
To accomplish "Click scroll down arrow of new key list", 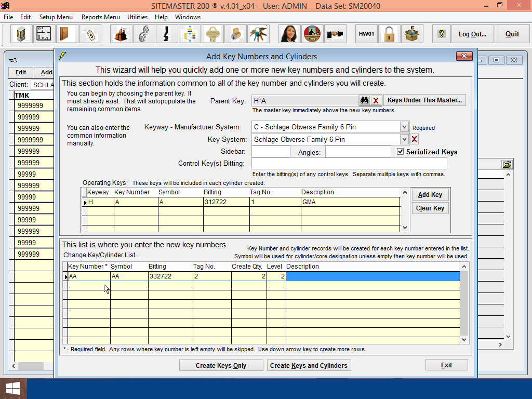I will click(x=464, y=340).
